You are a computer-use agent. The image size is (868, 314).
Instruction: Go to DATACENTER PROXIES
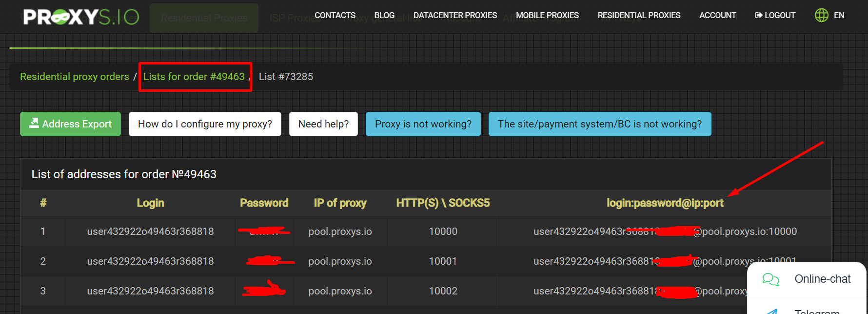(455, 15)
